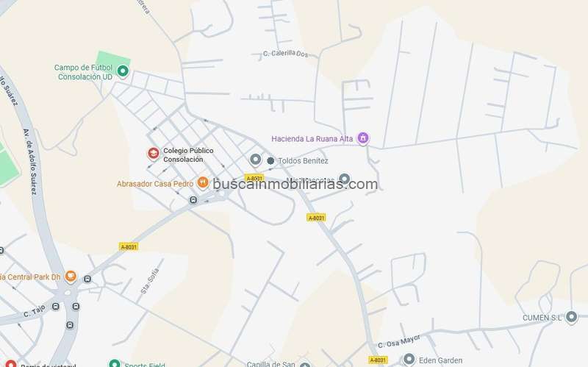
Task: Select the Colegio Público Consolación school pin
Action: 153,154
